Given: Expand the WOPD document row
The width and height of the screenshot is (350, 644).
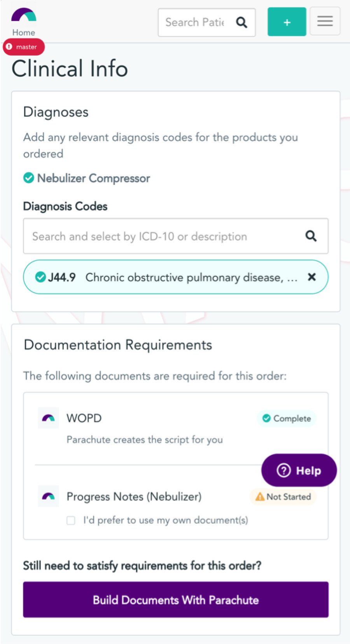Looking at the screenshot, I should (x=84, y=418).
